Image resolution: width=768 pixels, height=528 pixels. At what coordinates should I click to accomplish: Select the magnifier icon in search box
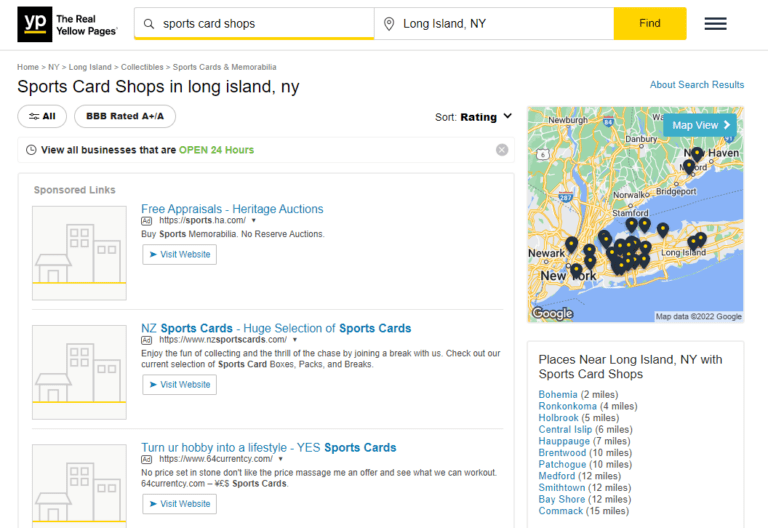click(149, 24)
